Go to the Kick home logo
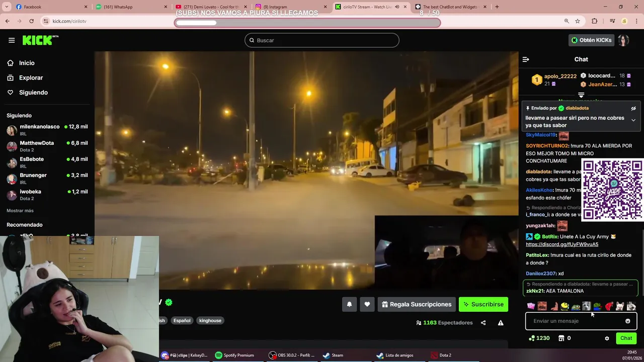 [40, 40]
